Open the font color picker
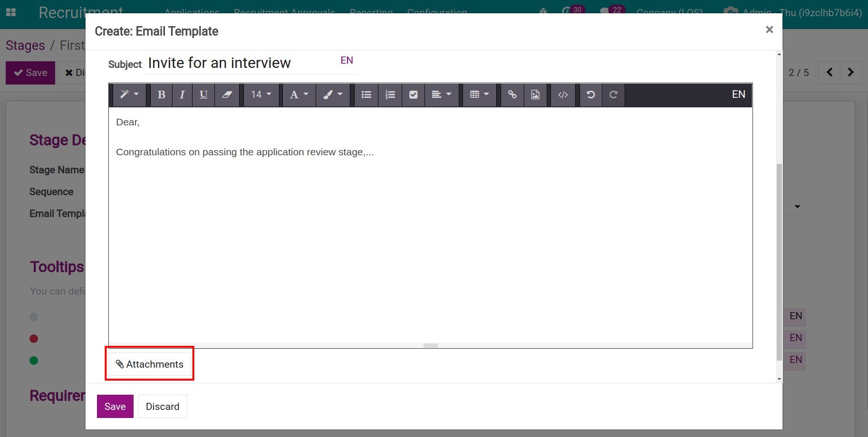The image size is (868, 437). (x=299, y=95)
